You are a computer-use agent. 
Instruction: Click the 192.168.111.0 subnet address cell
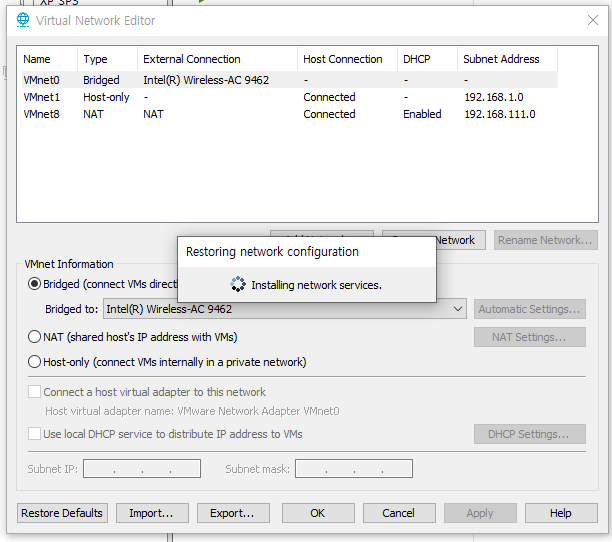[x=500, y=114]
